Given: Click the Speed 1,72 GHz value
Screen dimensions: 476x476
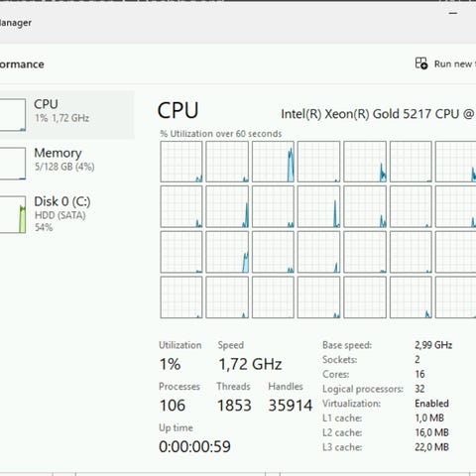Looking at the screenshot, I should click(x=250, y=364).
